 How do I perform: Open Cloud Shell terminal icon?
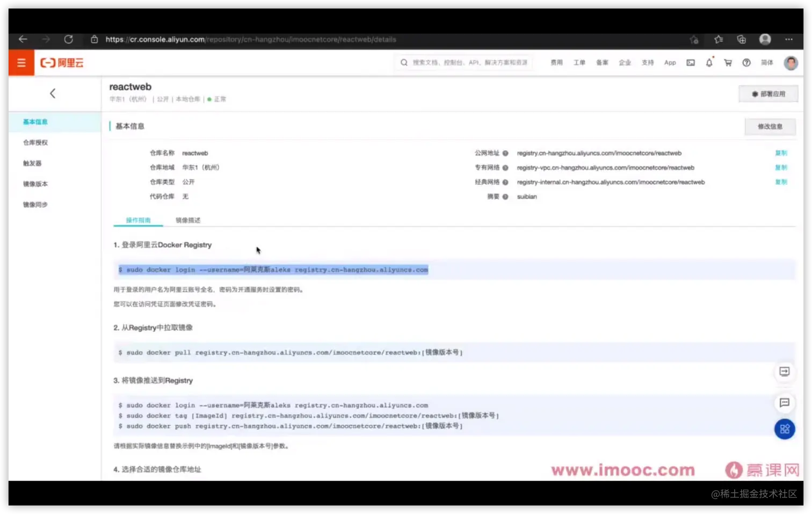(691, 63)
